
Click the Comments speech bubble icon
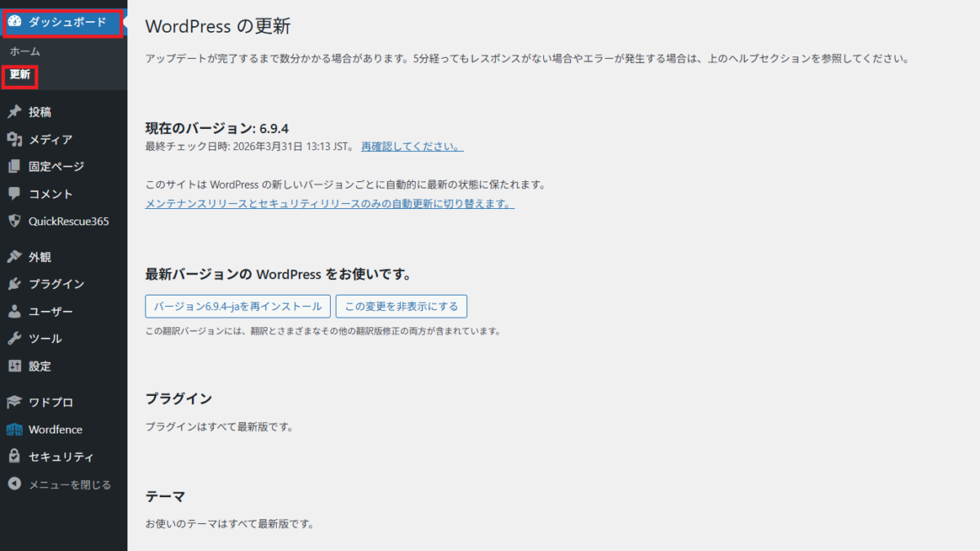click(14, 194)
